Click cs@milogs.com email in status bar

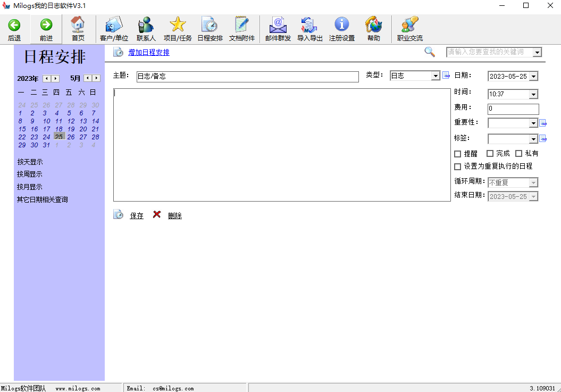pyautogui.click(x=173, y=388)
